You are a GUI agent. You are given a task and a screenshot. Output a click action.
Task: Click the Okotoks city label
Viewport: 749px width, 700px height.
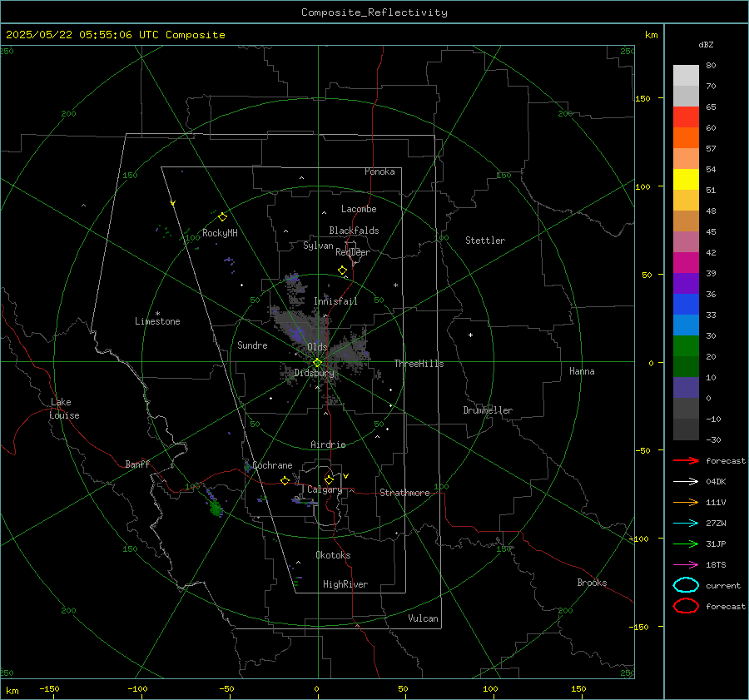pos(333,555)
